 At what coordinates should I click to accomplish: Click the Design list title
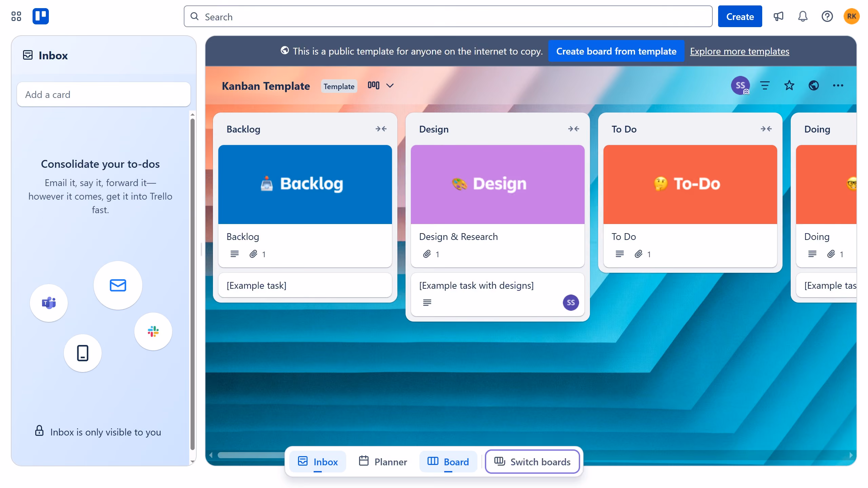tap(434, 129)
